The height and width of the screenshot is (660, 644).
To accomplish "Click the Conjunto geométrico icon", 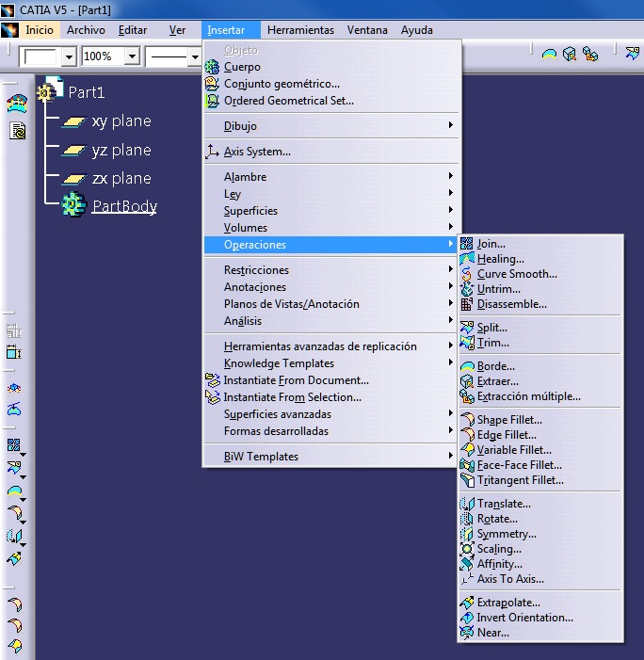I will click(x=212, y=84).
